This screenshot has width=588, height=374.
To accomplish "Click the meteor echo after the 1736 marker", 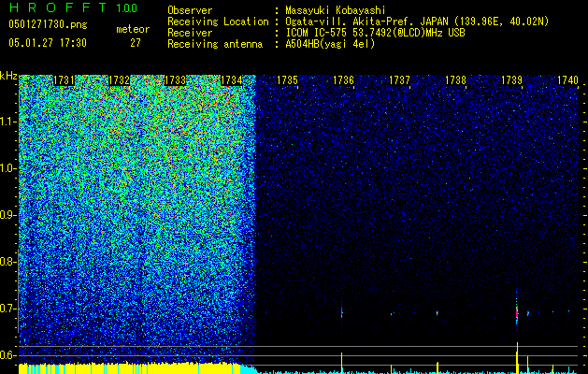I will pyautogui.click(x=341, y=312).
